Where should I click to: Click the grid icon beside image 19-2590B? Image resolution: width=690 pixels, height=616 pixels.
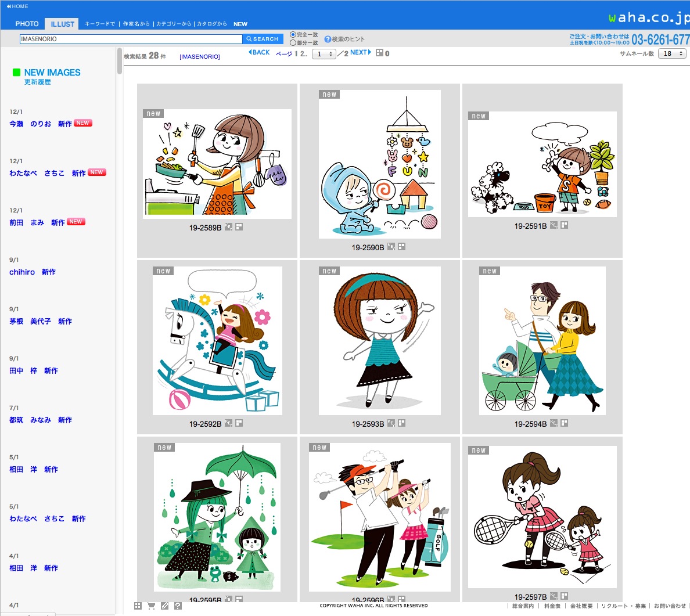pos(401,247)
